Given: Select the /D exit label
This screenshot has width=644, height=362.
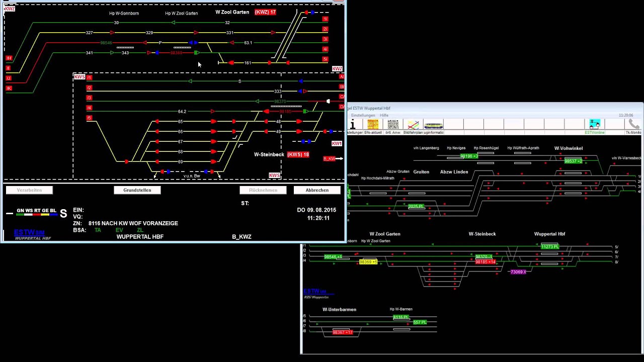Looking at the screenshot, I should click(x=342, y=107).
